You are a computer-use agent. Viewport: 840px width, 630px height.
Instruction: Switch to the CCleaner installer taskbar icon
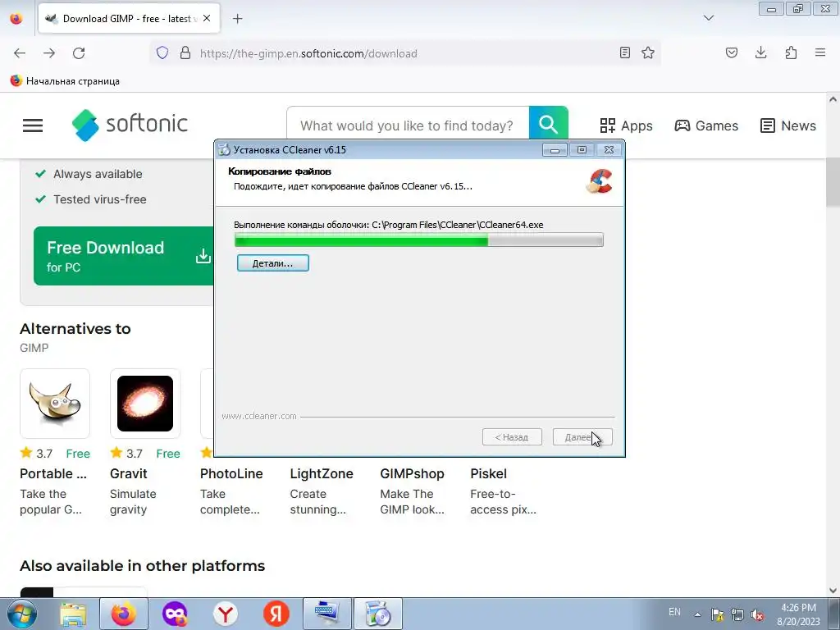click(x=377, y=614)
